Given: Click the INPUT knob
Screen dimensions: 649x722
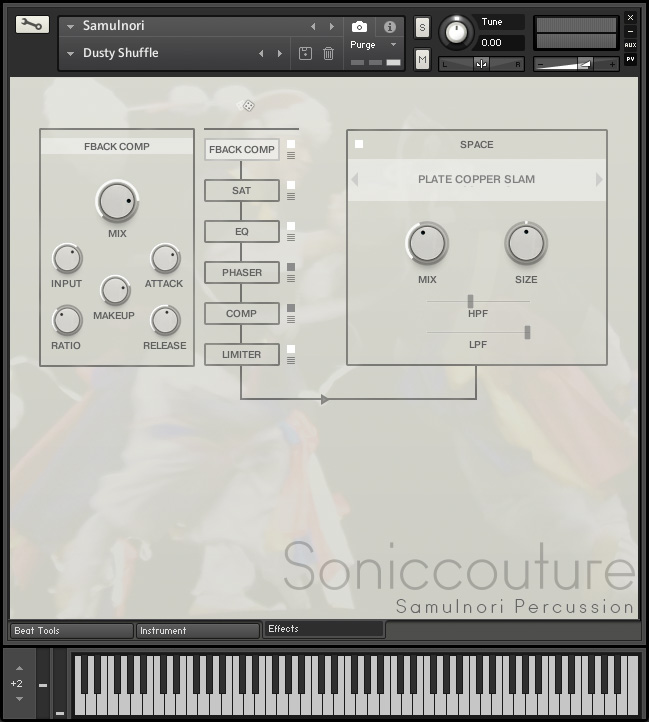Looking at the screenshot, I should tap(67, 258).
